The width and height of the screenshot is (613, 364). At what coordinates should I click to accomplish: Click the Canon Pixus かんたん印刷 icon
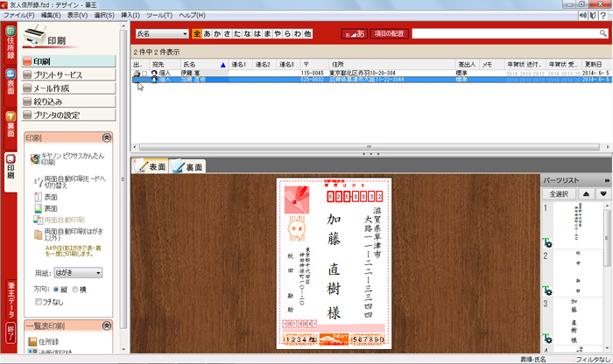[x=36, y=160]
